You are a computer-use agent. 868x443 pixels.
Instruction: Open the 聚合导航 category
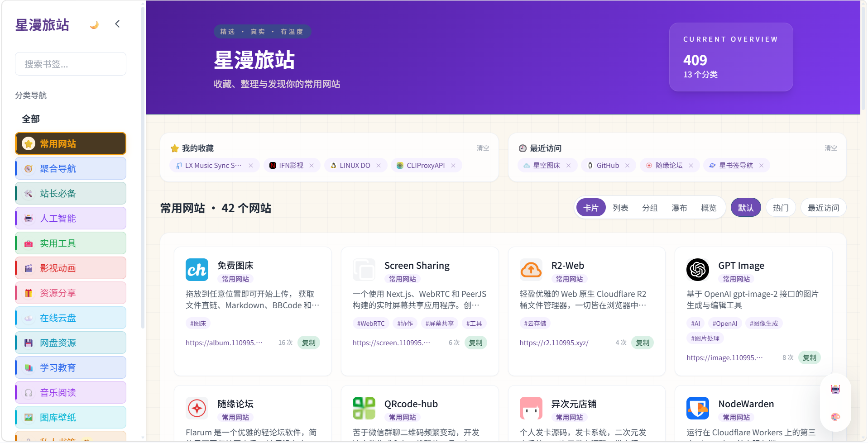pos(71,168)
